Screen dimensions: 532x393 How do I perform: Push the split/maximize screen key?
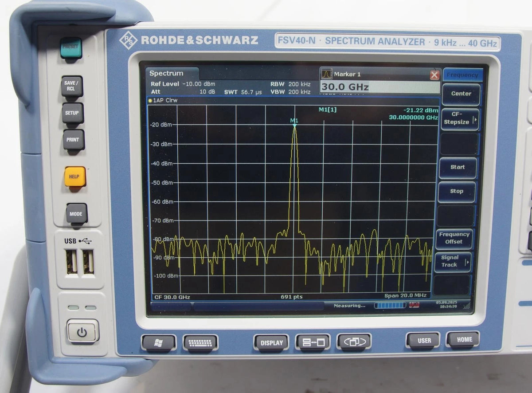[x=313, y=342]
